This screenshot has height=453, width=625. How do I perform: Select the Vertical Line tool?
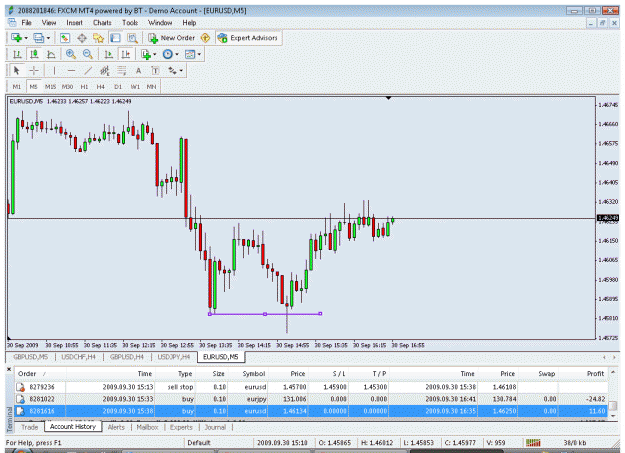click(x=54, y=71)
